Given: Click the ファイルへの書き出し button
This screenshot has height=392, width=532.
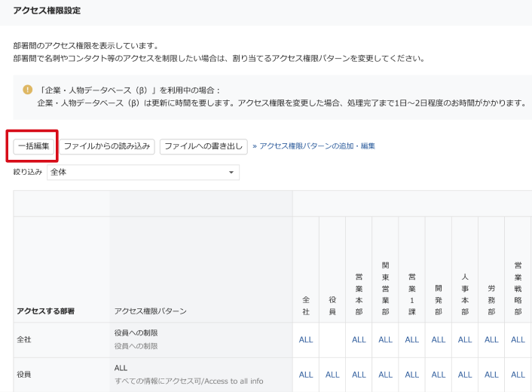Looking at the screenshot, I should [x=203, y=146].
